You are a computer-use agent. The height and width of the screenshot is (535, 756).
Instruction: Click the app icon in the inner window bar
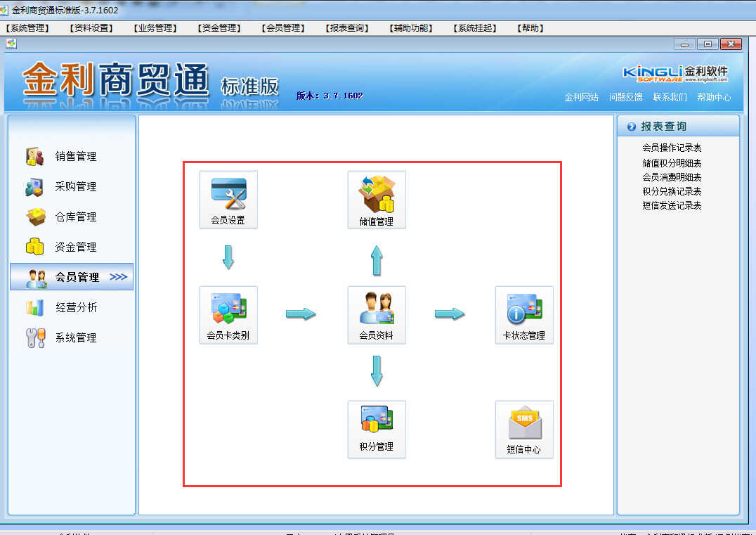pyautogui.click(x=11, y=44)
